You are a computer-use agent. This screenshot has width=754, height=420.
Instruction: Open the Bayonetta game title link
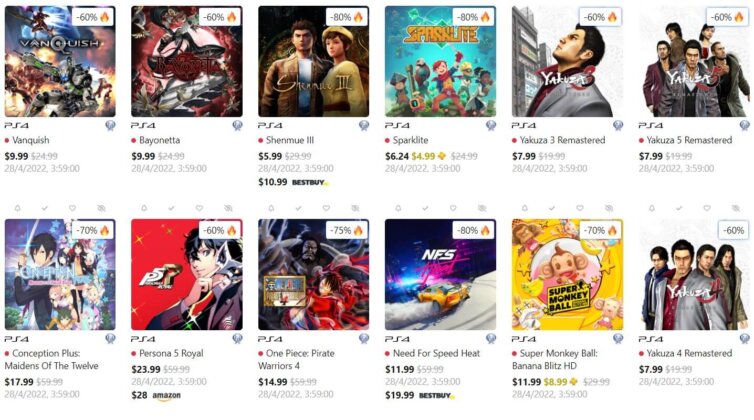(159, 140)
